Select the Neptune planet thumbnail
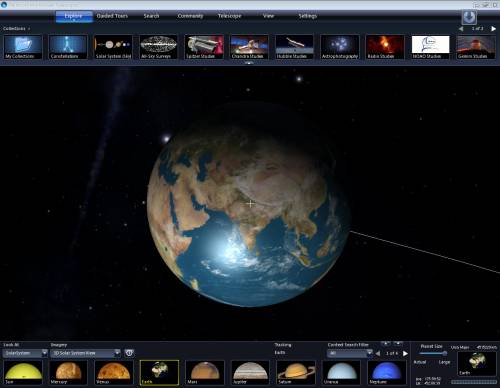Image resolution: width=500 pixels, height=388 pixels. (x=387, y=372)
